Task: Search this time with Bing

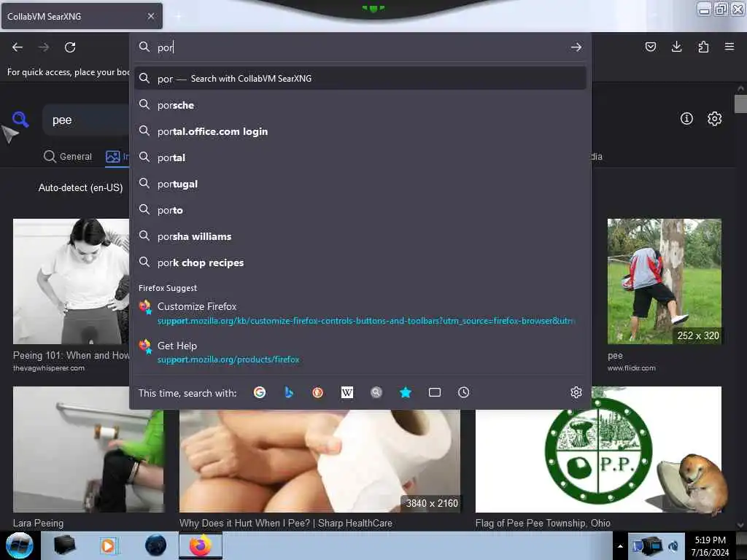Action: pos(289,392)
